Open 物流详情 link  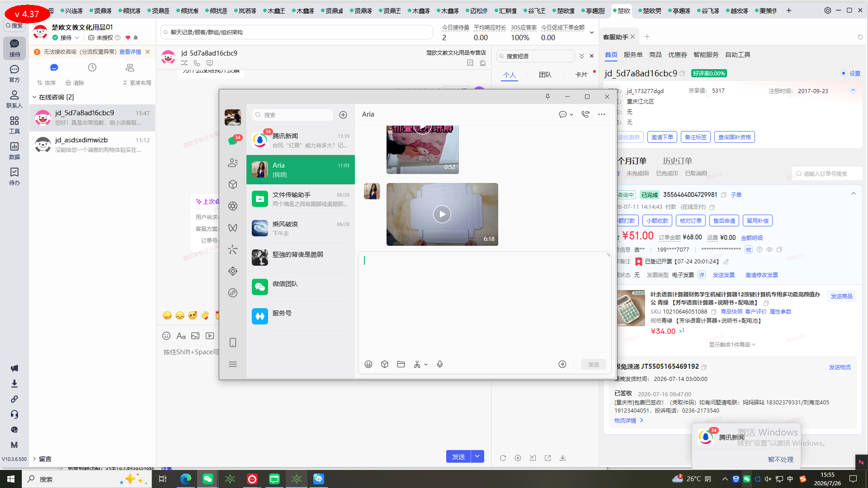[628, 420]
